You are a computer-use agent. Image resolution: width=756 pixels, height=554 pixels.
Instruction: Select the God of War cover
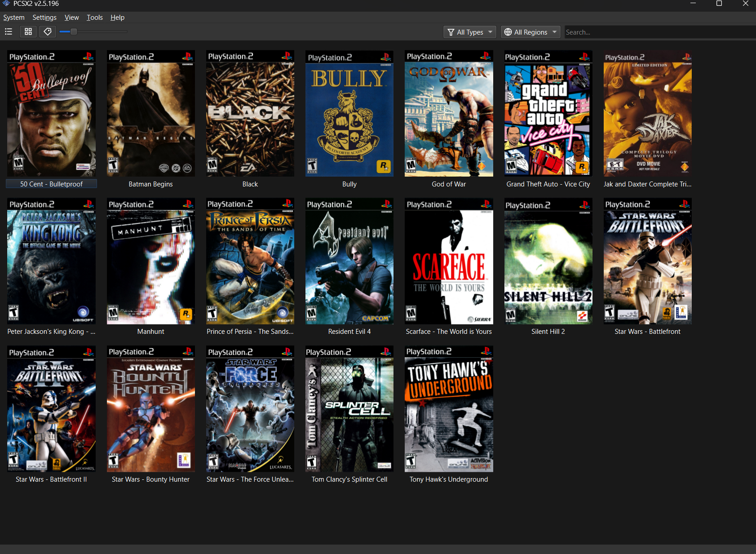coord(449,113)
